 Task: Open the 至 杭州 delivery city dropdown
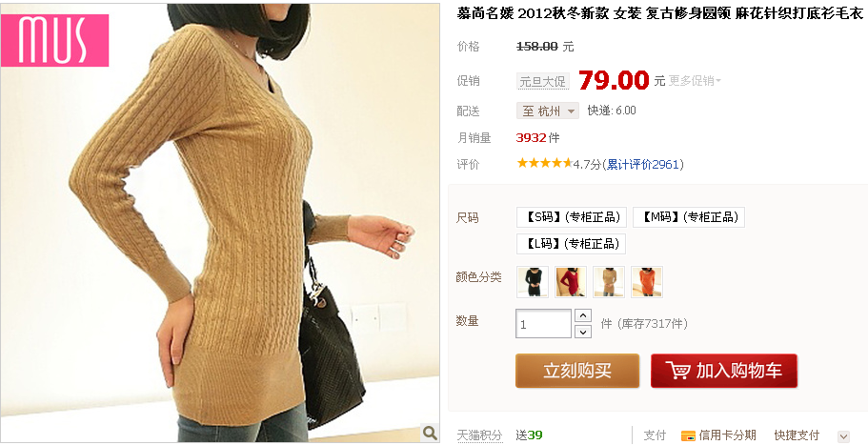coord(548,111)
